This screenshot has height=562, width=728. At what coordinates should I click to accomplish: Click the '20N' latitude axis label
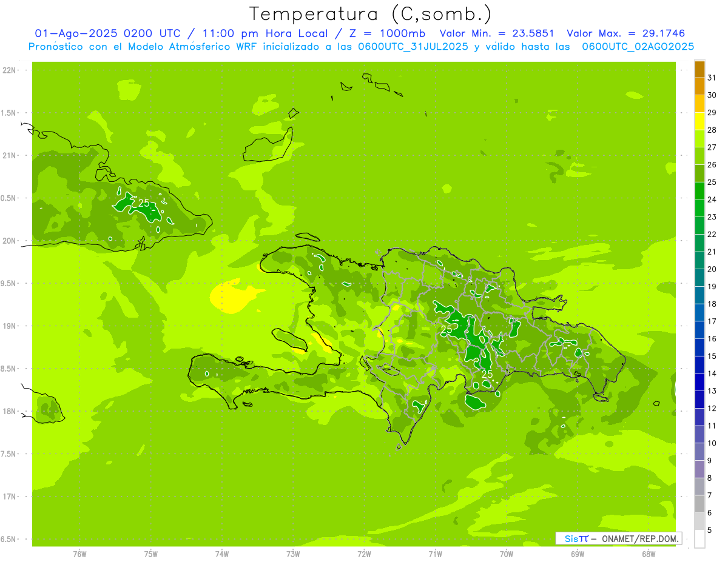[8, 241]
